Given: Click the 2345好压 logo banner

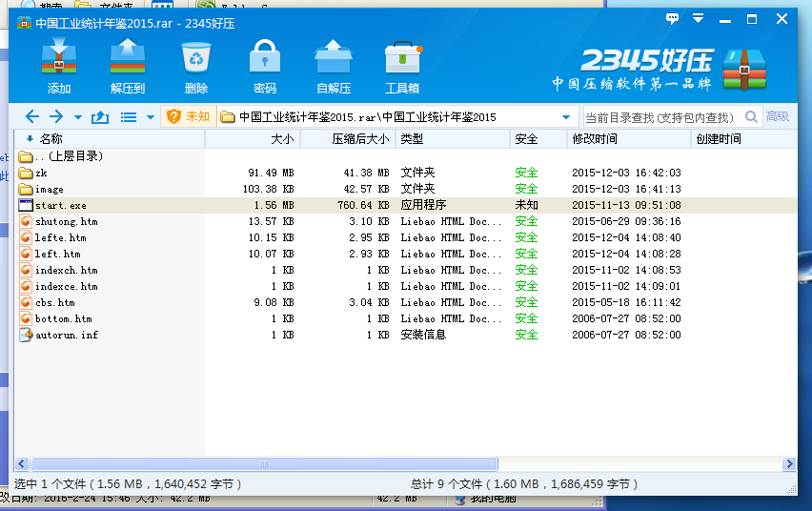Looking at the screenshot, I should click(x=659, y=69).
